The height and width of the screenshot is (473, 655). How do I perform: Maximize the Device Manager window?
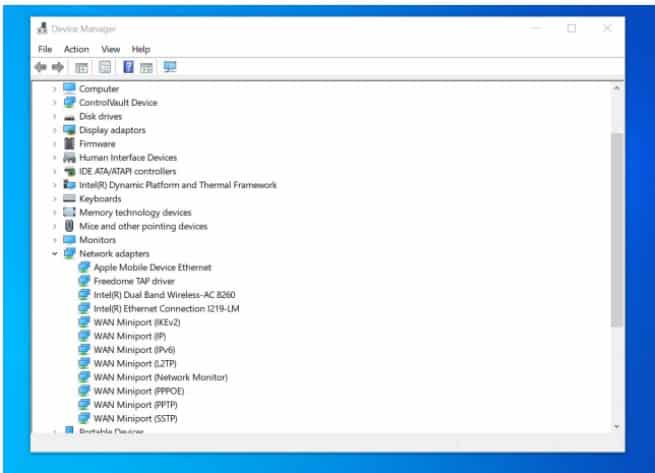(x=571, y=28)
